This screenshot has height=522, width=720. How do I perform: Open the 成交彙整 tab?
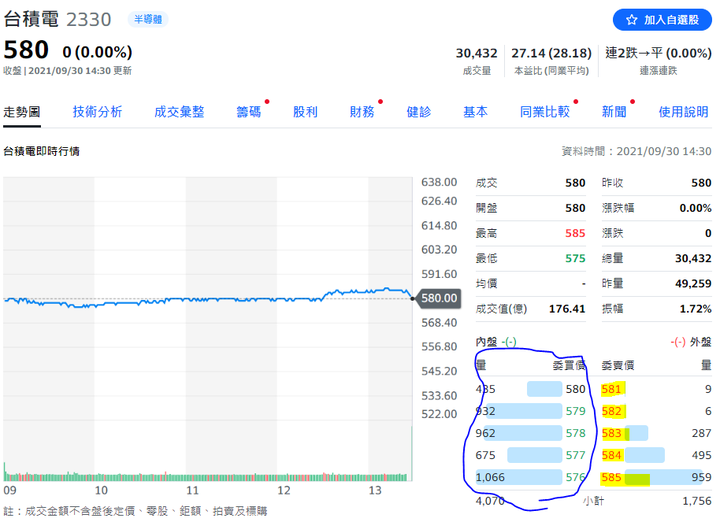(179, 112)
